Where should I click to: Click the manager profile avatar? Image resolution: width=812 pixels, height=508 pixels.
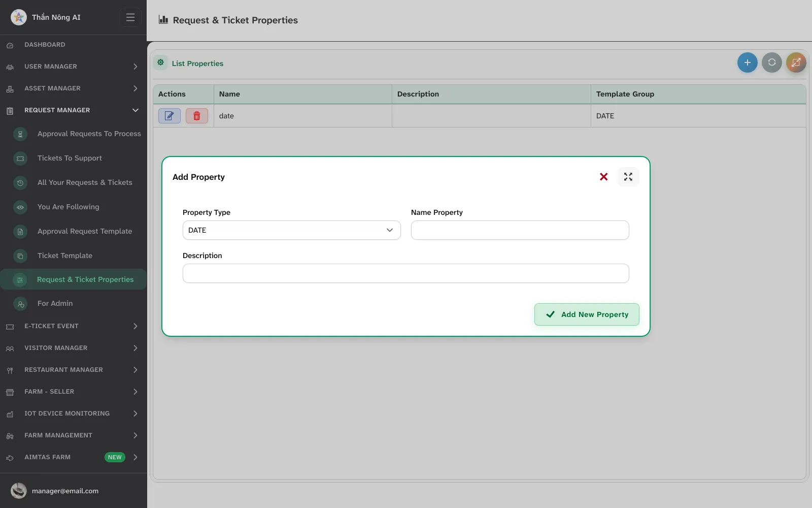(x=19, y=491)
